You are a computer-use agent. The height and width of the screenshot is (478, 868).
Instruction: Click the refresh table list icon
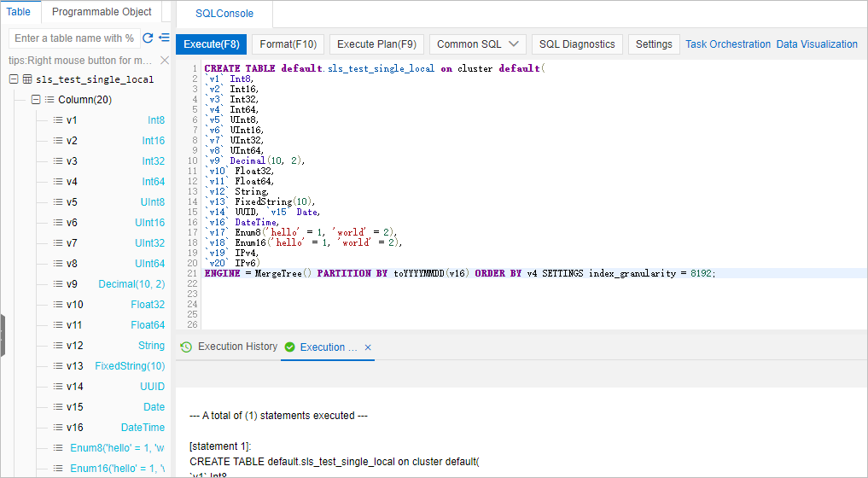coord(148,38)
